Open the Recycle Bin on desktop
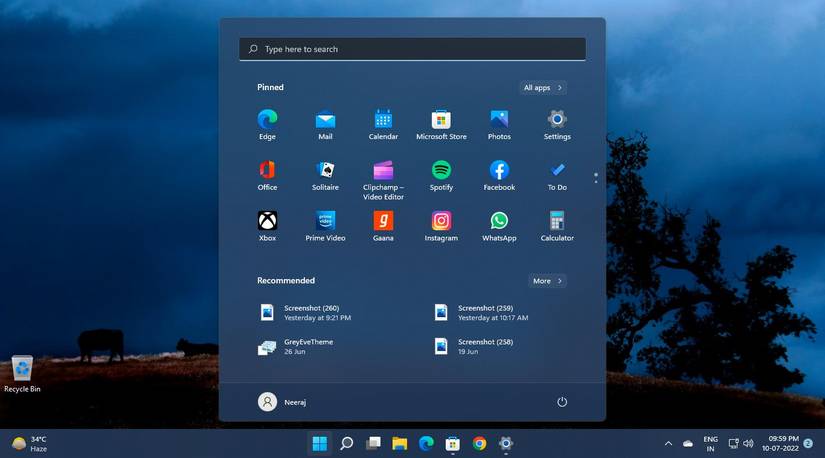The width and height of the screenshot is (825, 458). tap(22, 374)
